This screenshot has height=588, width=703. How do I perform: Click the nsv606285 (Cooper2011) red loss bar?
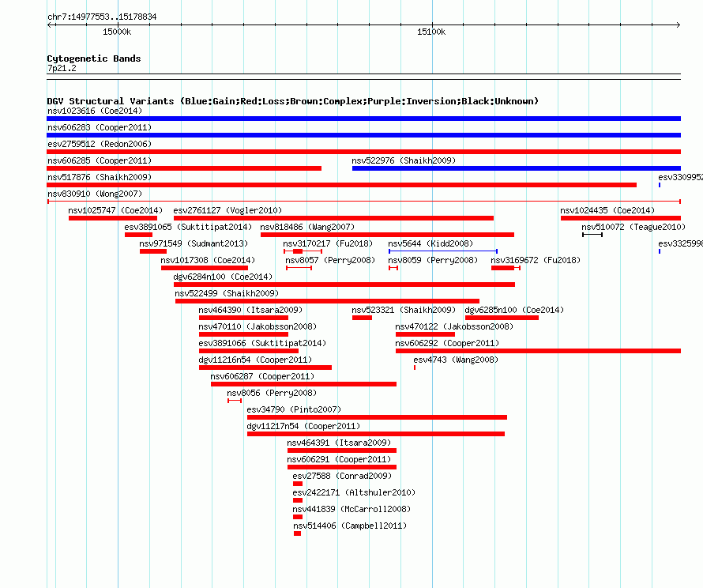click(184, 168)
